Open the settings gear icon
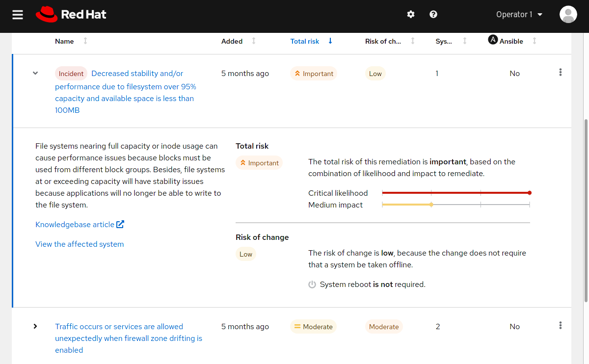Viewport: 589px width, 364px height. pos(411,15)
